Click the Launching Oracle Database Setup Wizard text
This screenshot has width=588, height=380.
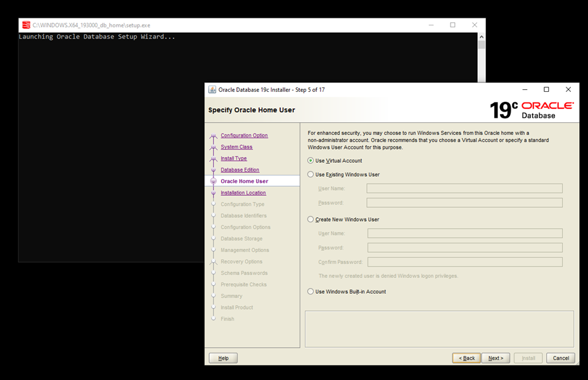pos(97,36)
